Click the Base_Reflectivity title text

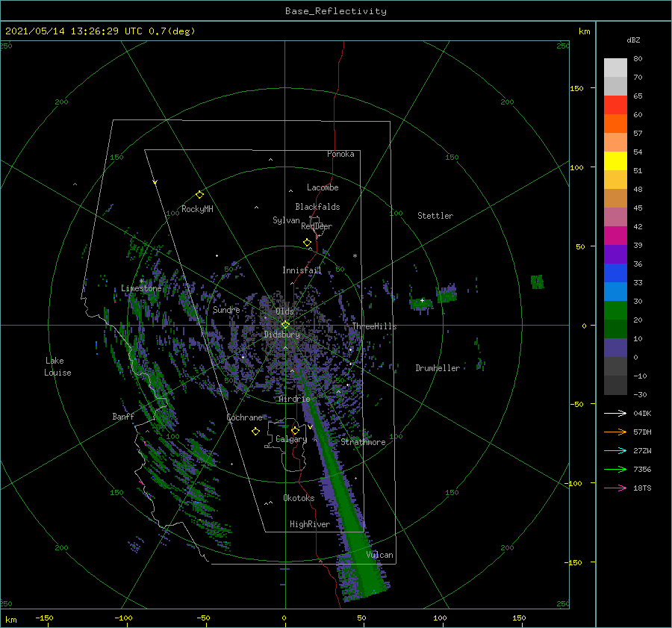pos(336,11)
